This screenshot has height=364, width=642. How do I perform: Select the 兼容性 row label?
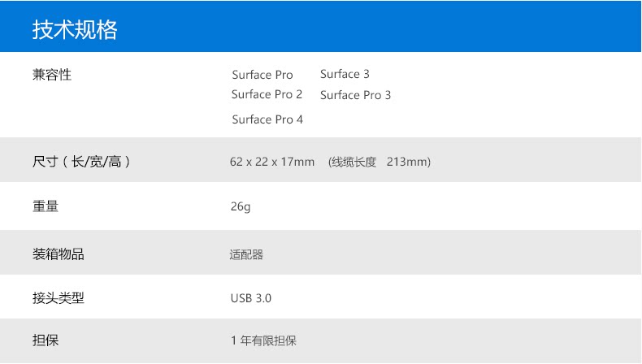(x=52, y=75)
